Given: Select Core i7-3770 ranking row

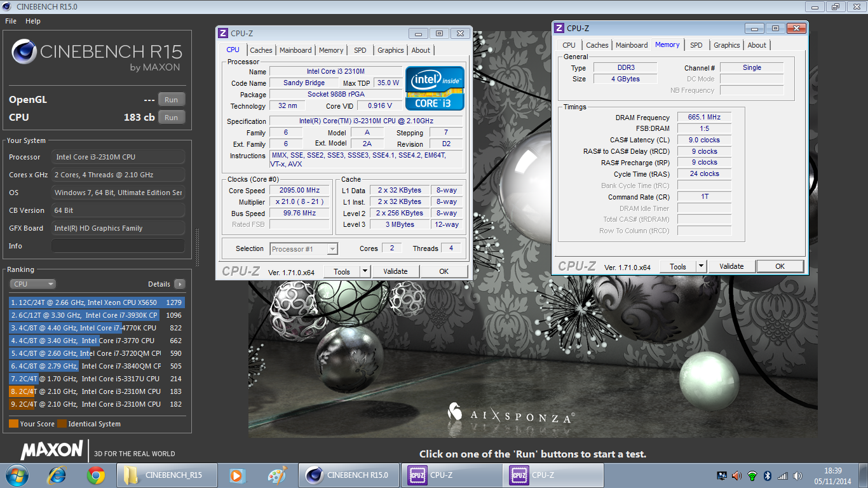Looking at the screenshot, I should click(97, 341).
